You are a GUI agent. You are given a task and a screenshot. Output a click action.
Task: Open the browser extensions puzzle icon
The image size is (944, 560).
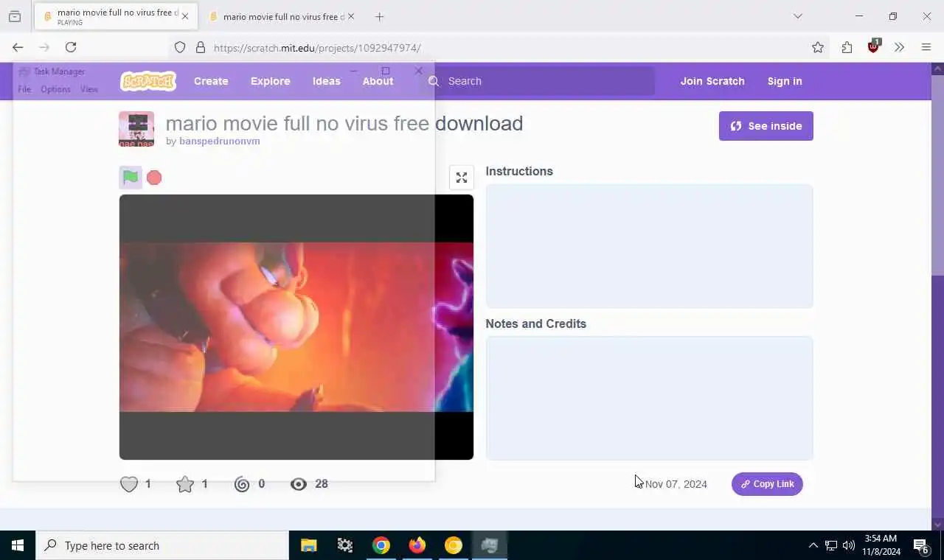click(847, 47)
